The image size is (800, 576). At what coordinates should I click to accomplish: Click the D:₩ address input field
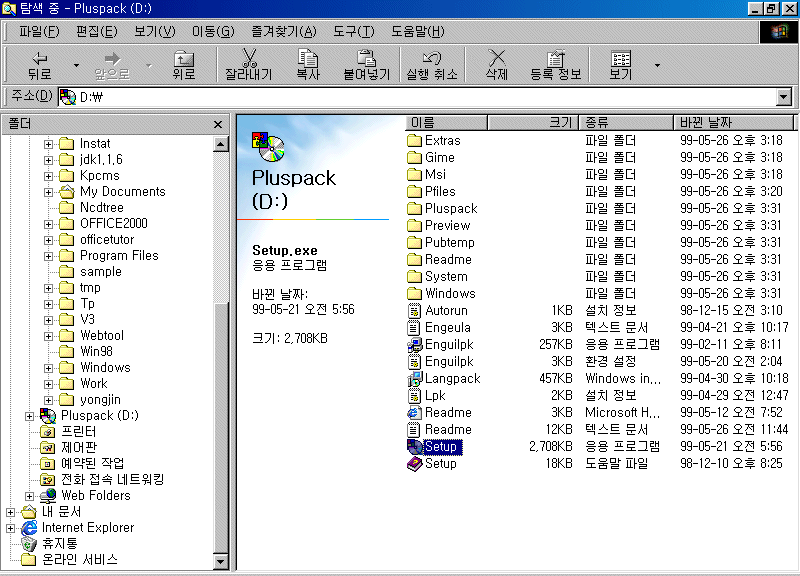[x=416, y=96]
